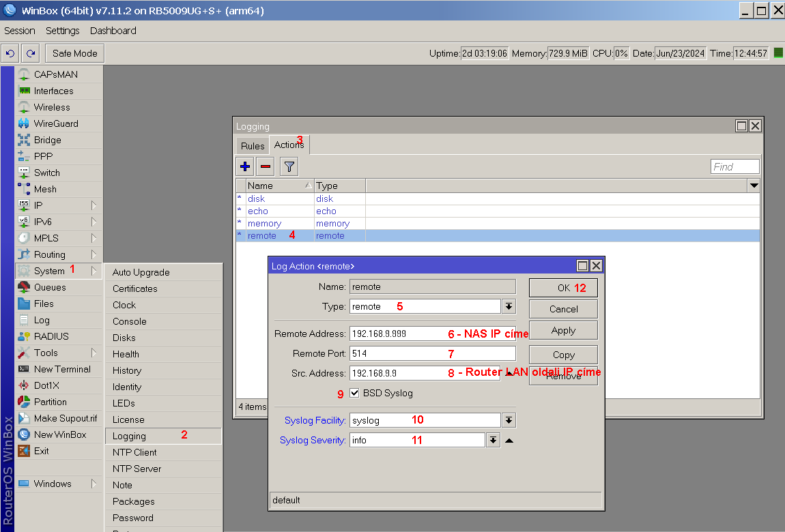Open the filter funnel icon in Logging

289,166
